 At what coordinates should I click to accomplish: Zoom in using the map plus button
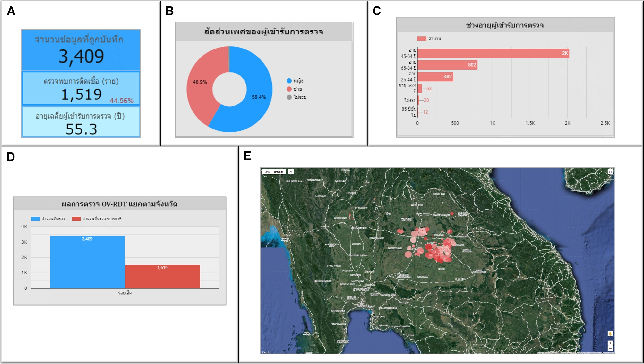(x=610, y=343)
